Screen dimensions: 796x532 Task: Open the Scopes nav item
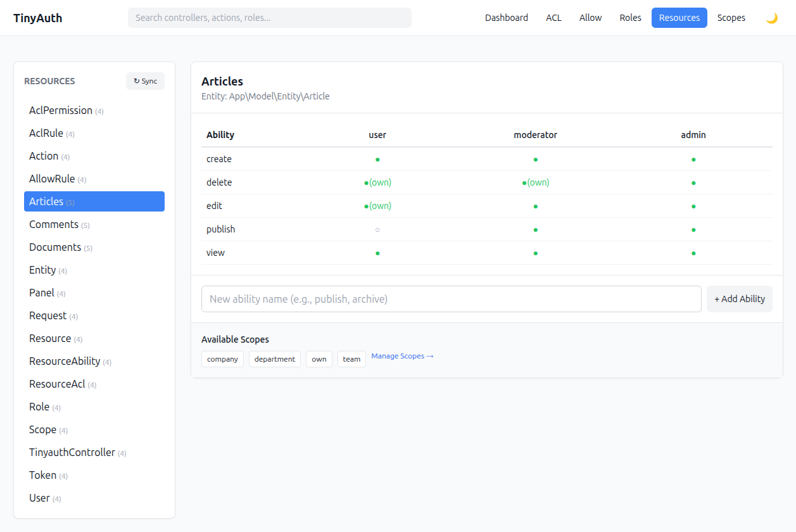click(x=731, y=18)
